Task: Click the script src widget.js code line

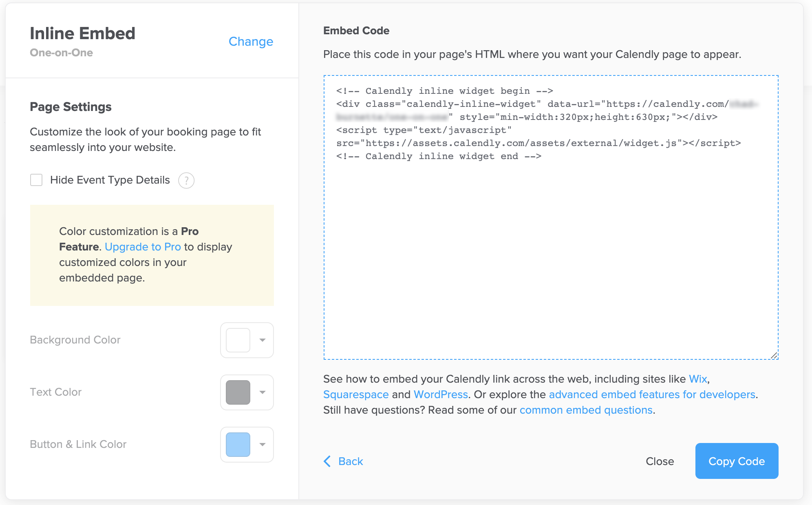Action: (538, 143)
